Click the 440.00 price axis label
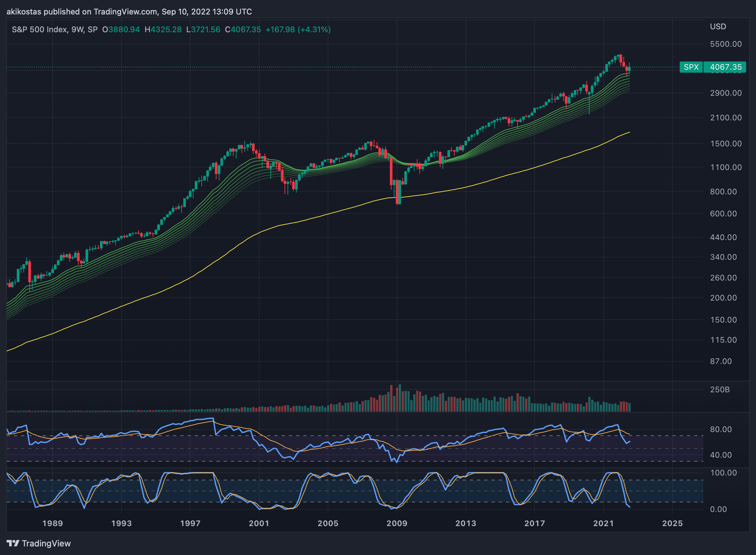Viewport: 756px width, 555px height. 723,237
